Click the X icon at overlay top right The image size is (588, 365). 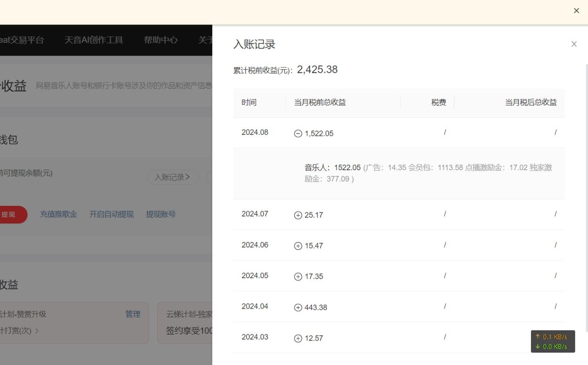(x=576, y=11)
